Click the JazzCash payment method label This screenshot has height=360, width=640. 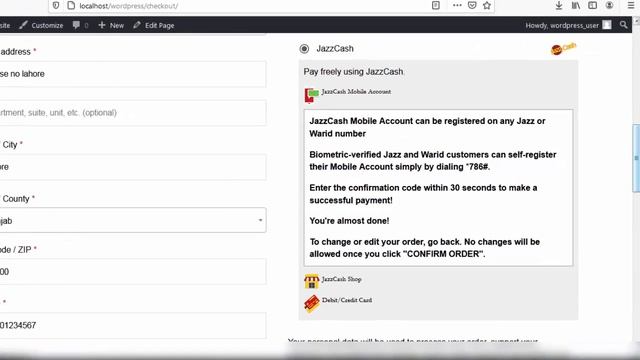(x=335, y=49)
